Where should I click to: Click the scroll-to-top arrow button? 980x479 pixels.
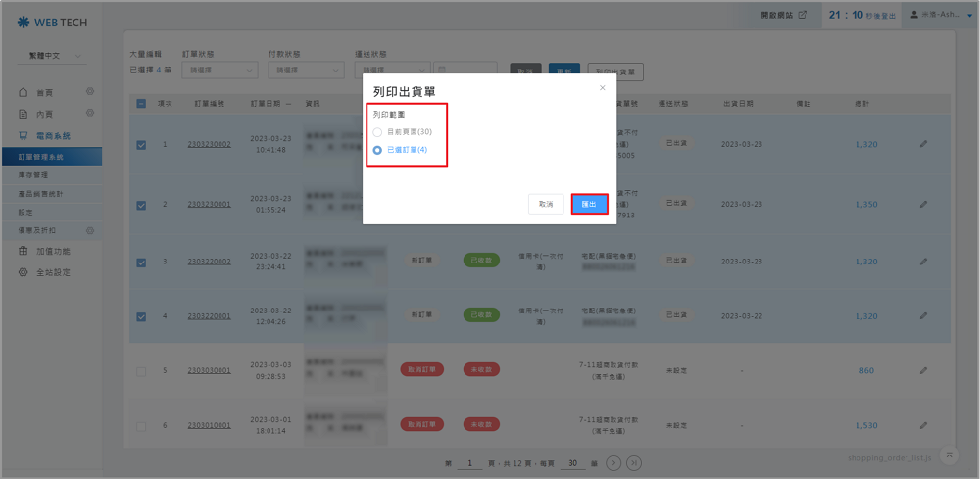(949, 455)
